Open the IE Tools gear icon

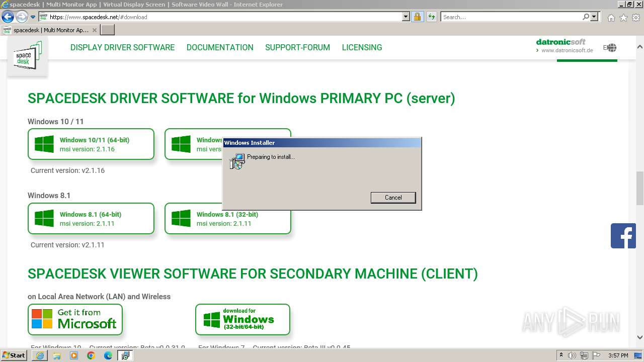pos(636,18)
